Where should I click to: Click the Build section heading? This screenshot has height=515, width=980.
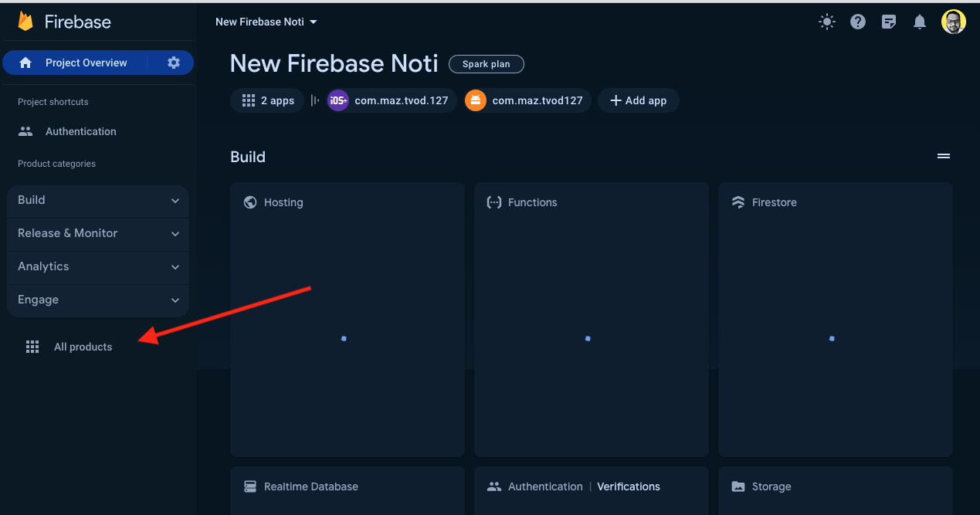tap(248, 157)
